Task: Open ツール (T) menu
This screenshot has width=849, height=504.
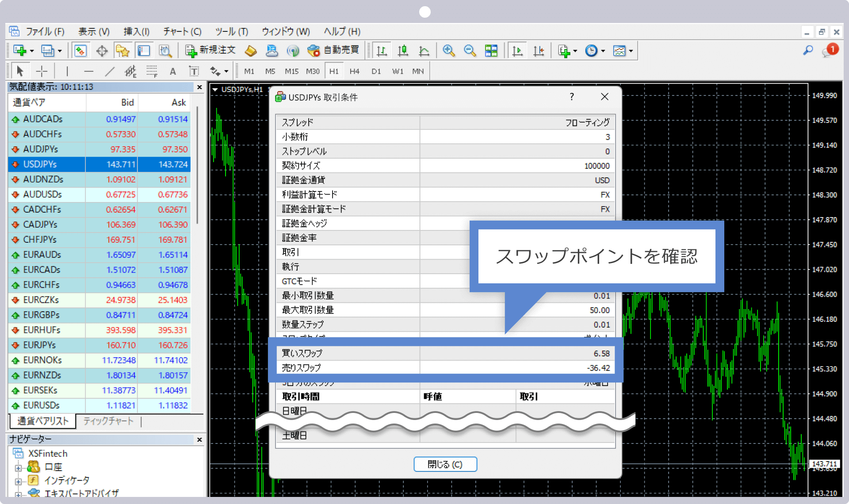Action: [x=231, y=32]
